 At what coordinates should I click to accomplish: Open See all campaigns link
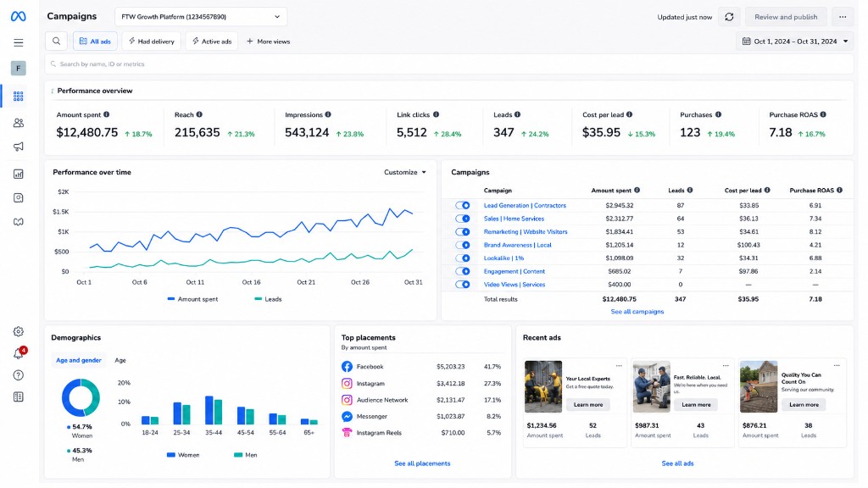pos(637,312)
